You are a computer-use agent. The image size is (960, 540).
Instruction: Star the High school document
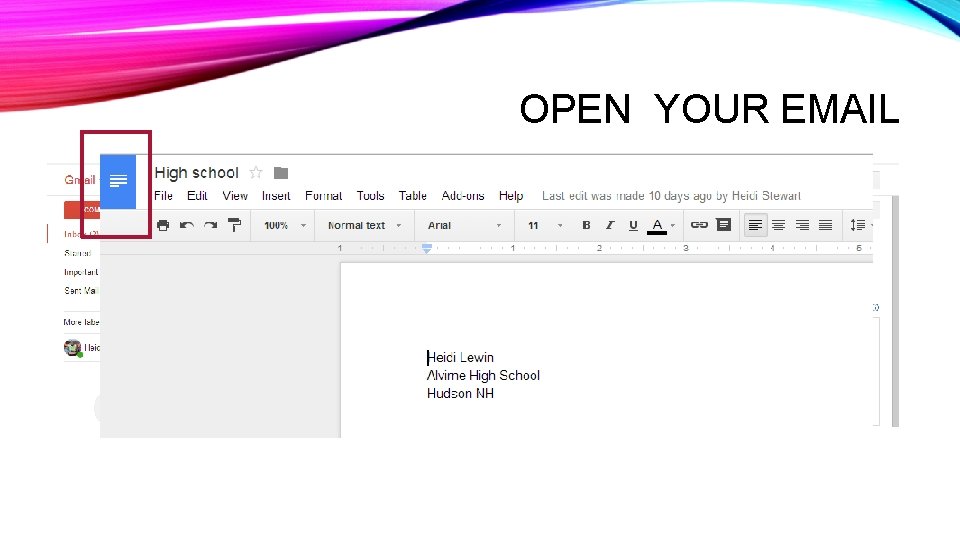256,173
